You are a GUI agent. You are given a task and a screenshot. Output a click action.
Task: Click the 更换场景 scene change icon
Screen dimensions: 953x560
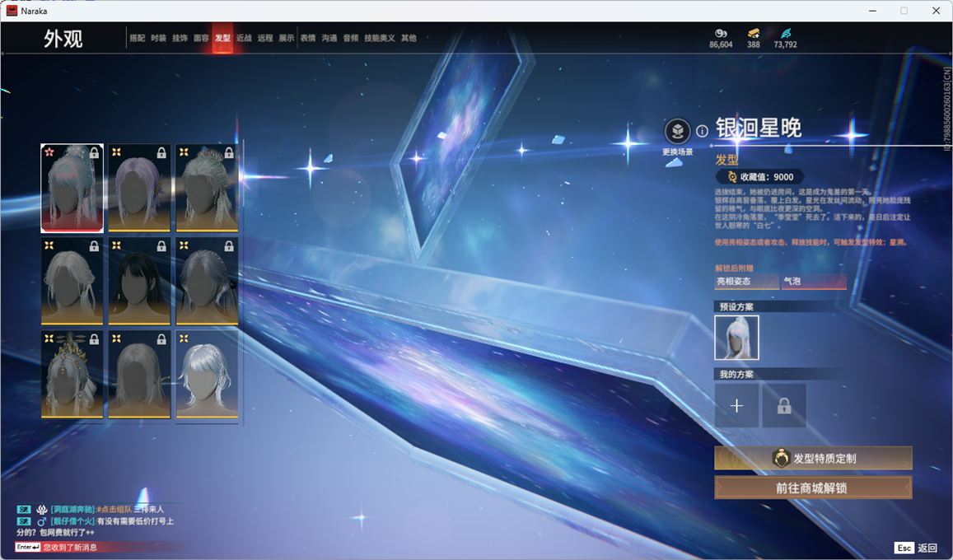point(677,131)
